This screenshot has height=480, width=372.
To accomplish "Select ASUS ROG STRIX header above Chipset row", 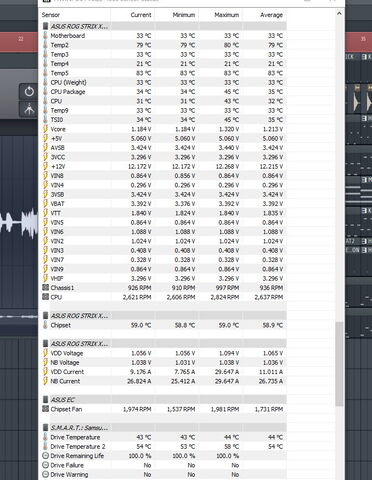I will click(x=164, y=316).
